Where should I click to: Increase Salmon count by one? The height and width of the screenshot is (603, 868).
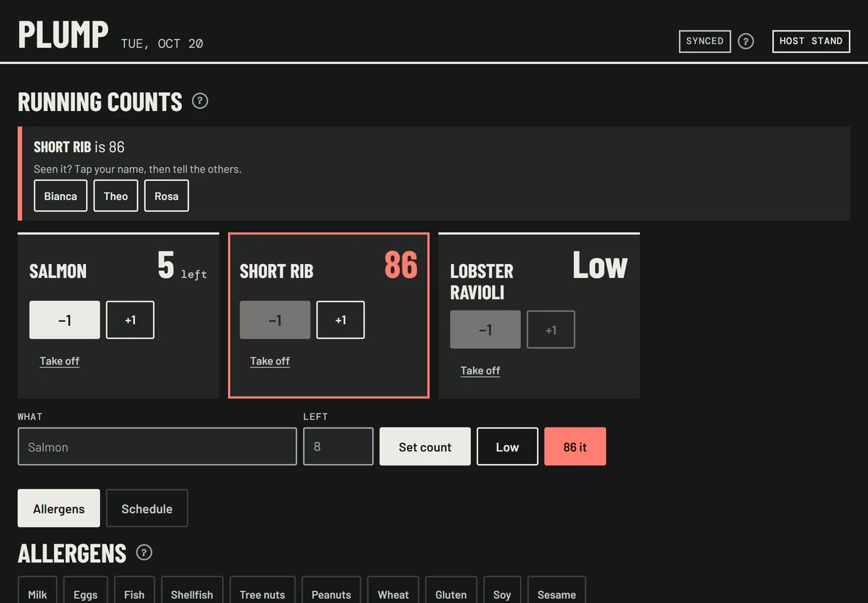click(130, 320)
